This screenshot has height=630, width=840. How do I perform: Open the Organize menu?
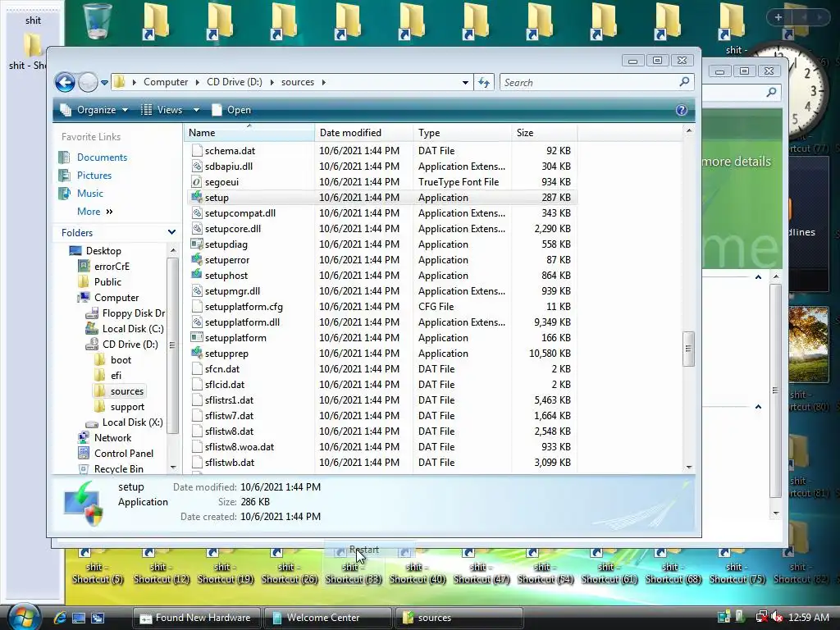pos(94,110)
